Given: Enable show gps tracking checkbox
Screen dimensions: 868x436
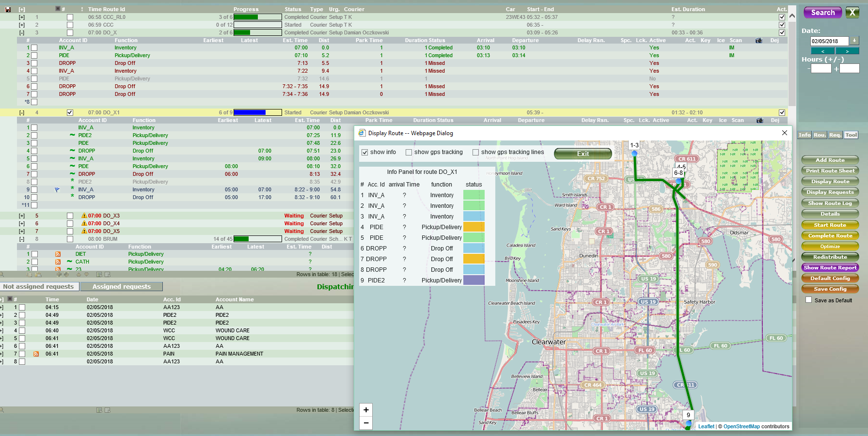Looking at the screenshot, I should (x=409, y=153).
